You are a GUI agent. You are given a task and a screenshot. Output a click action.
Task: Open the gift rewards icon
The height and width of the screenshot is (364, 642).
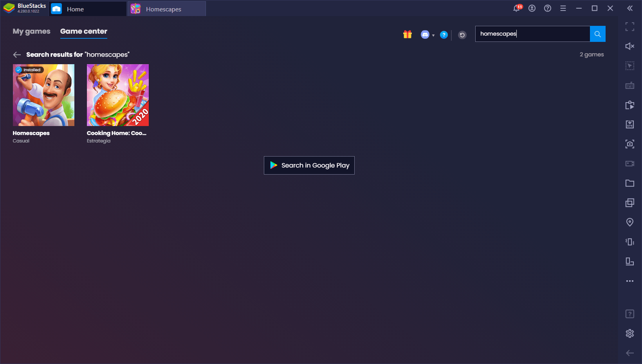(408, 34)
